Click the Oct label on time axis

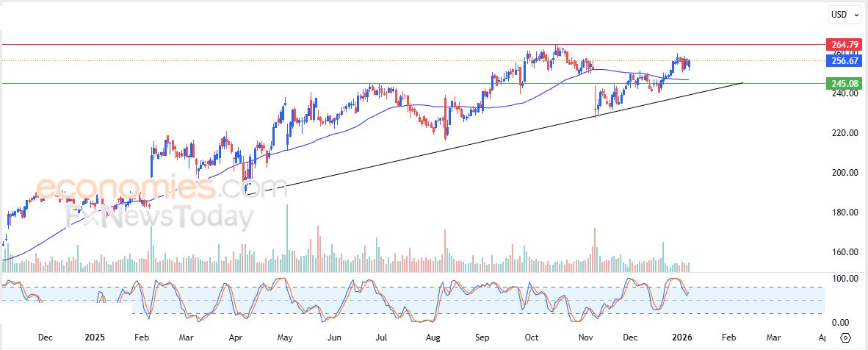[x=531, y=337]
